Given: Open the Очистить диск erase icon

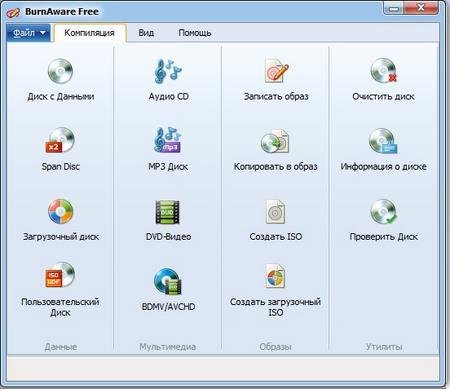Looking at the screenshot, I should pyautogui.click(x=384, y=71).
